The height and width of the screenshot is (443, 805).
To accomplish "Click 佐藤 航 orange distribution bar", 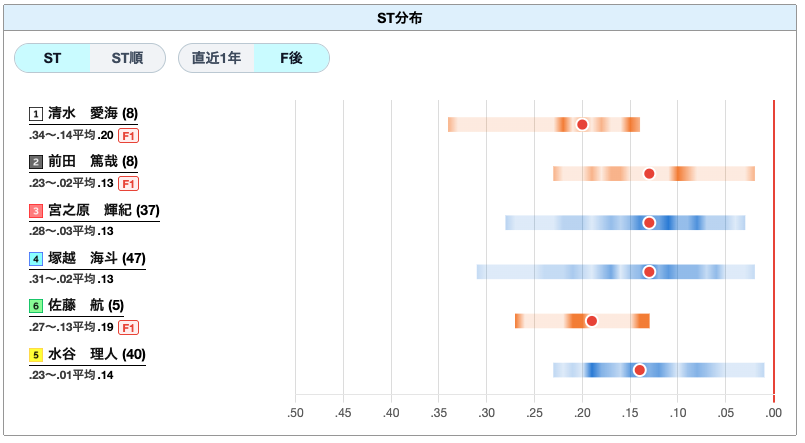I will (582, 321).
